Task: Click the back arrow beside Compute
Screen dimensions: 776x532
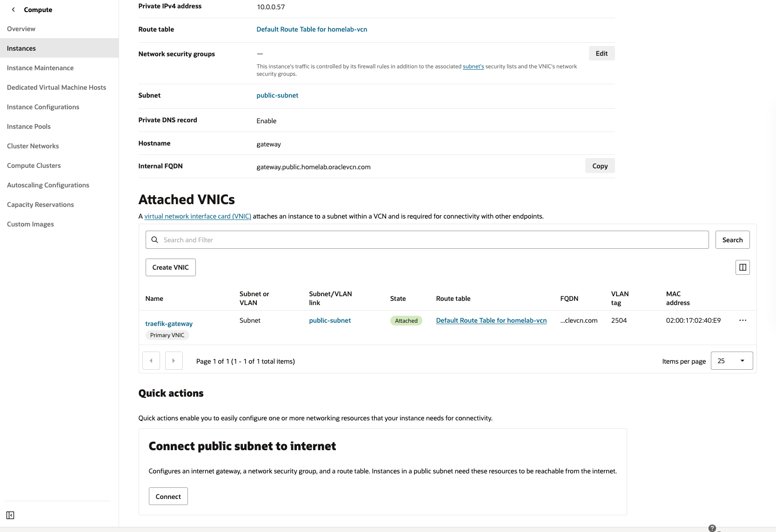Action: (x=13, y=10)
